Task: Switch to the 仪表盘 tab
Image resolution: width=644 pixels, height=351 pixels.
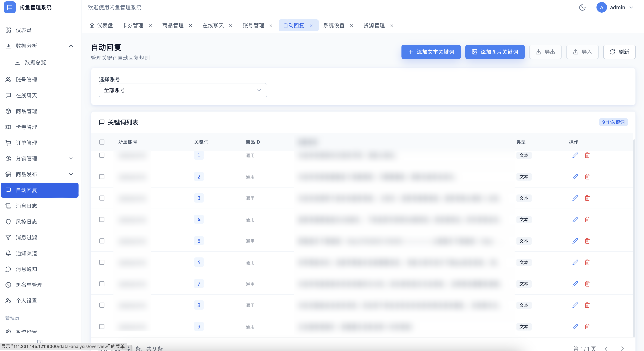Action: (101, 26)
